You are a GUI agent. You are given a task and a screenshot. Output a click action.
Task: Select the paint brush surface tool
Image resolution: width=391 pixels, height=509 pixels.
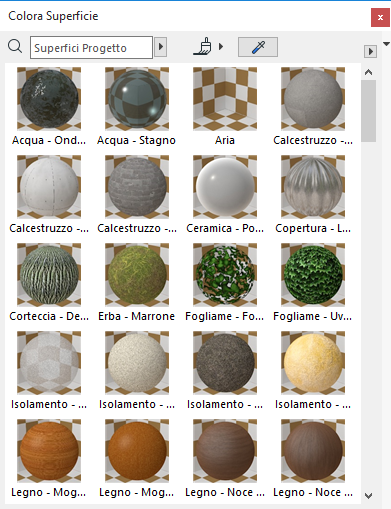click(x=203, y=47)
